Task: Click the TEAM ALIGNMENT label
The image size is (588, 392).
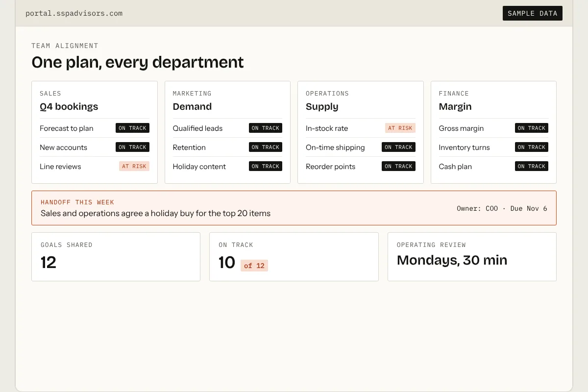Action: click(65, 46)
